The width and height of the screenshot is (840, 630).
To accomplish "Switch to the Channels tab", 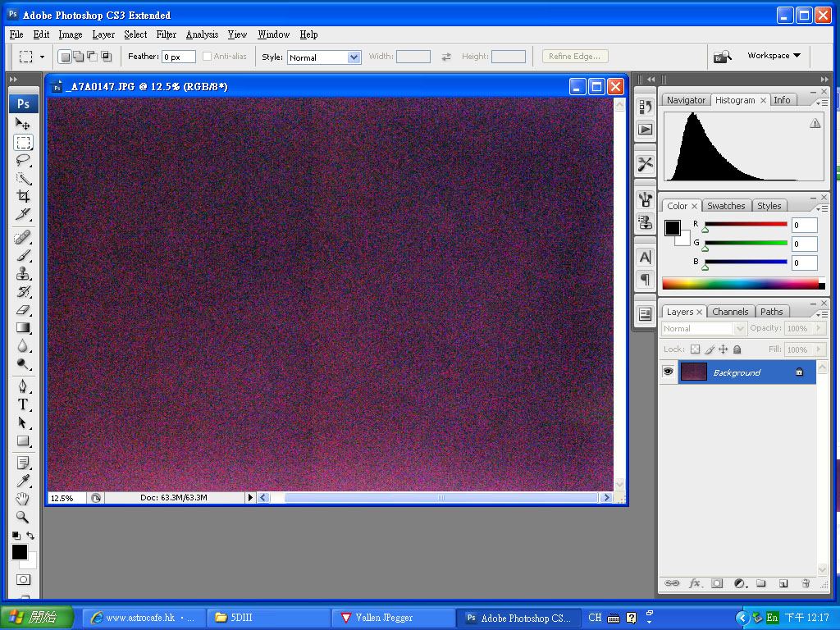I will 730,312.
